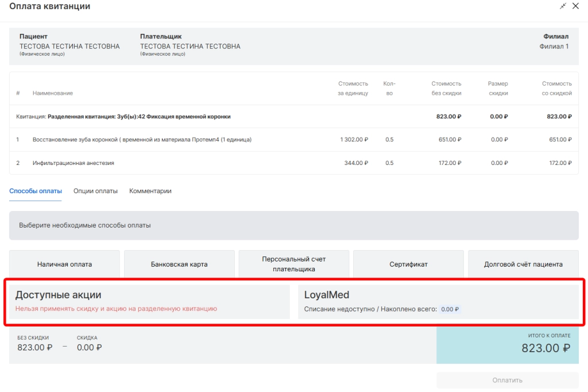Close the Оплата квитанции dialog
The width and height of the screenshot is (588, 392).
[576, 6]
